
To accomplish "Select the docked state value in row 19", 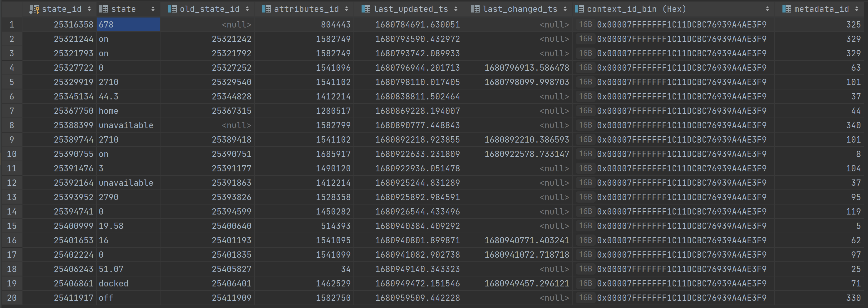I will (114, 283).
